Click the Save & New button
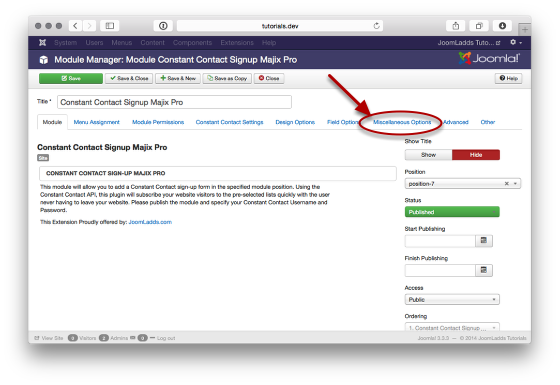The height and width of the screenshot is (385, 560). [178, 78]
